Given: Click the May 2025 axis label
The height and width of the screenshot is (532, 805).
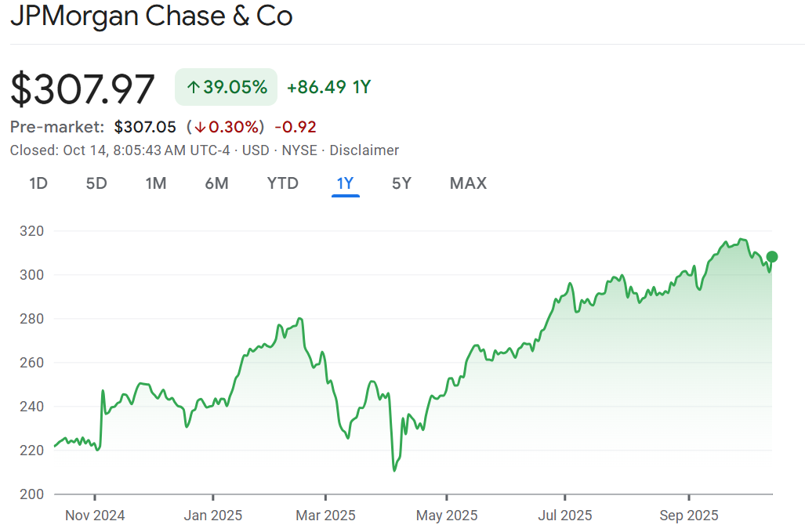Looking at the screenshot, I should [x=446, y=516].
